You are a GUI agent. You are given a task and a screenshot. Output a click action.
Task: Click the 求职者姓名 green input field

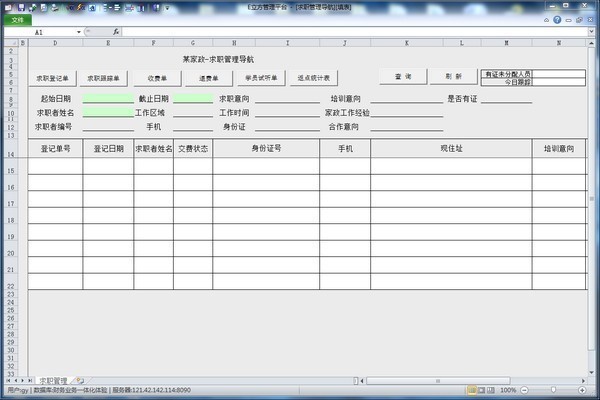tap(108, 113)
